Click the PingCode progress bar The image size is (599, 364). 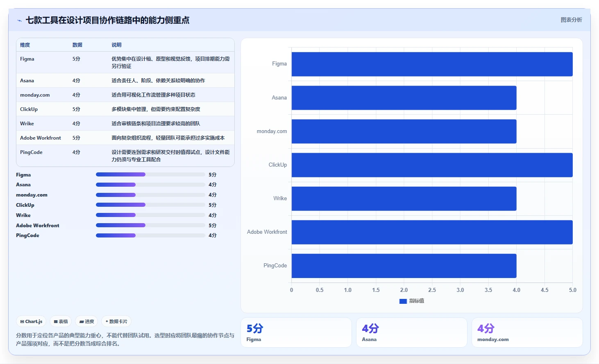150,235
